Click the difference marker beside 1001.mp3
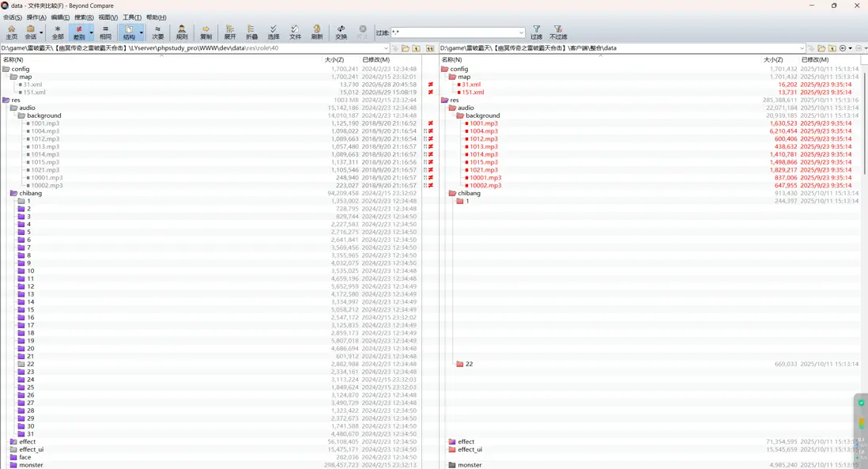868x469 pixels. tap(431, 123)
